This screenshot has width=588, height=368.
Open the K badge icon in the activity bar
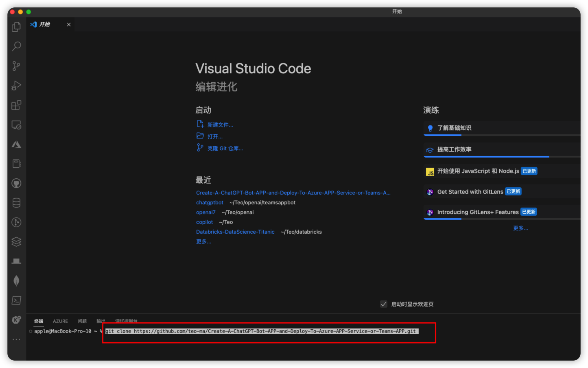(x=16, y=320)
